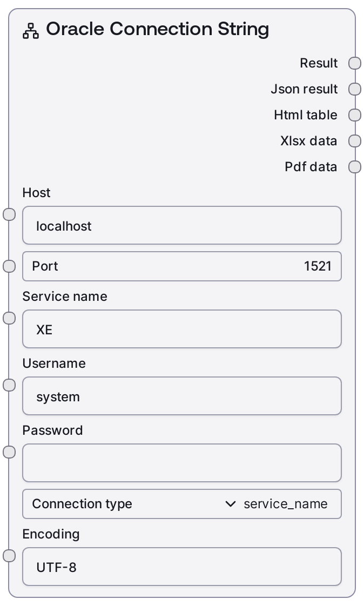Click the Password input socket
The image size is (364, 606).
tap(9, 452)
